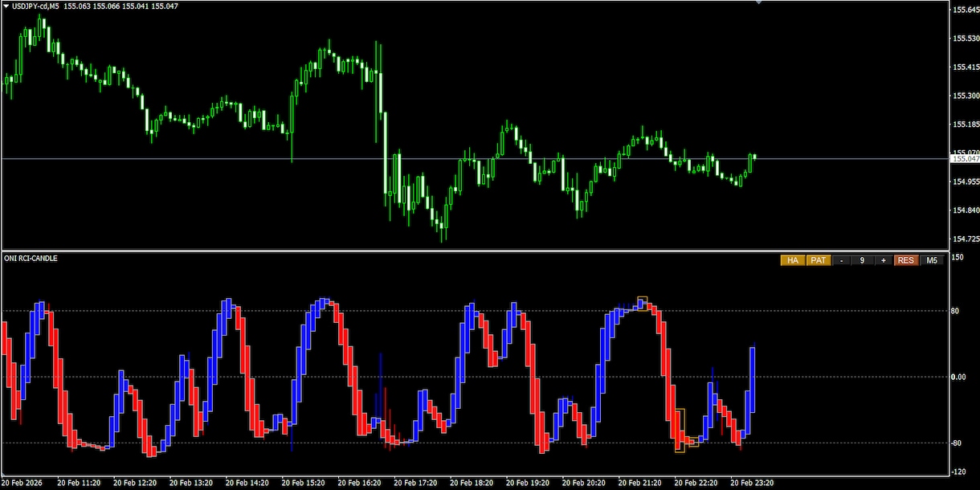Decrease the RCI period with the minus button
Screen dimensions: 980x490
point(841,260)
